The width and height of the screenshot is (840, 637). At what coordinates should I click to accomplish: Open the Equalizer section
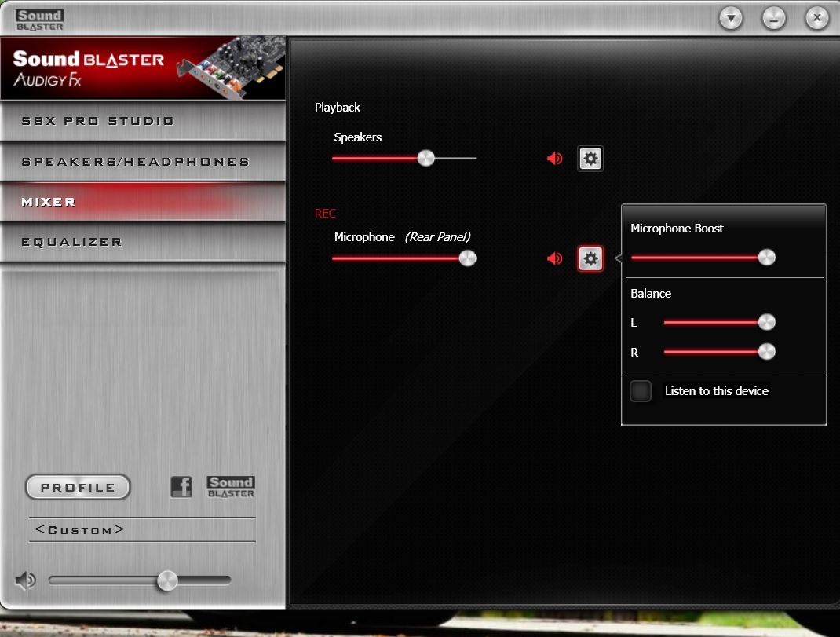coord(143,242)
